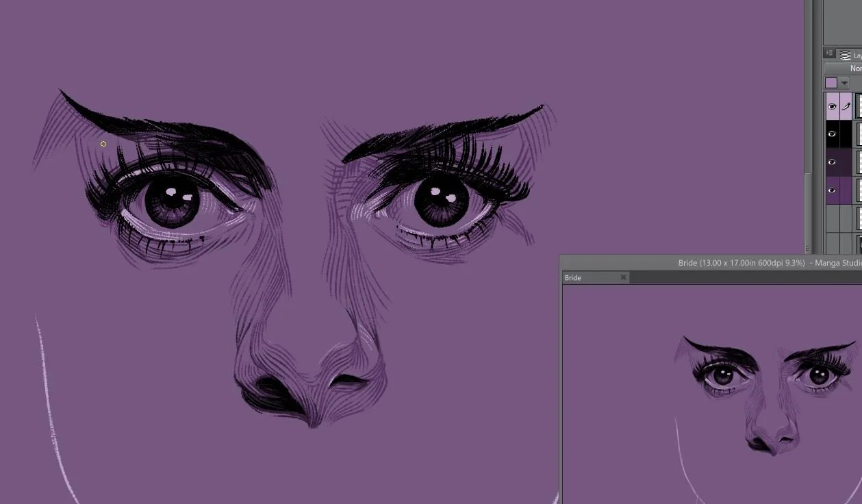This screenshot has height=504, width=862.
Task: Hide the medium purple colored layer
Action: click(833, 190)
